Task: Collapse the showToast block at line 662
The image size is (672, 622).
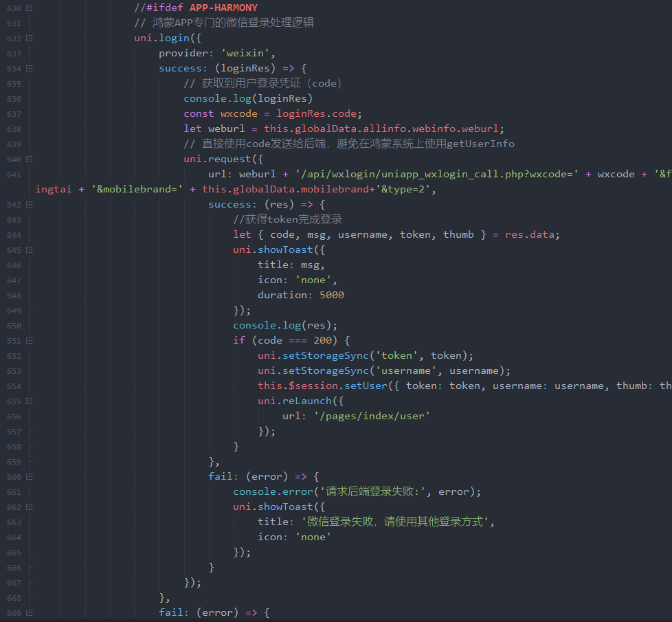Action: (x=29, y=507)
